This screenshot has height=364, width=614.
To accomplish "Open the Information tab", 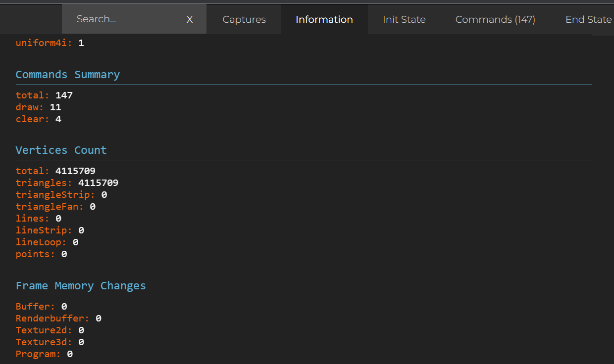I will [324, 19].
